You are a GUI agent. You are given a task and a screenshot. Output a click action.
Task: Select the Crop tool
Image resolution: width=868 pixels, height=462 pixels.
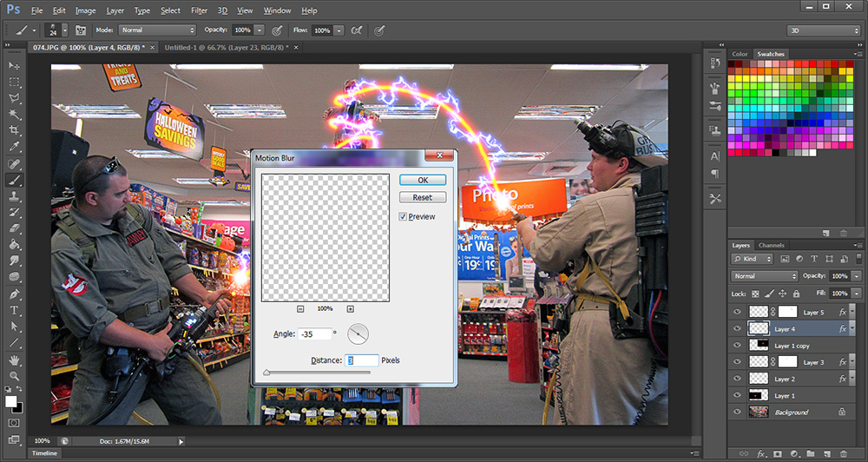coord(15,131)
